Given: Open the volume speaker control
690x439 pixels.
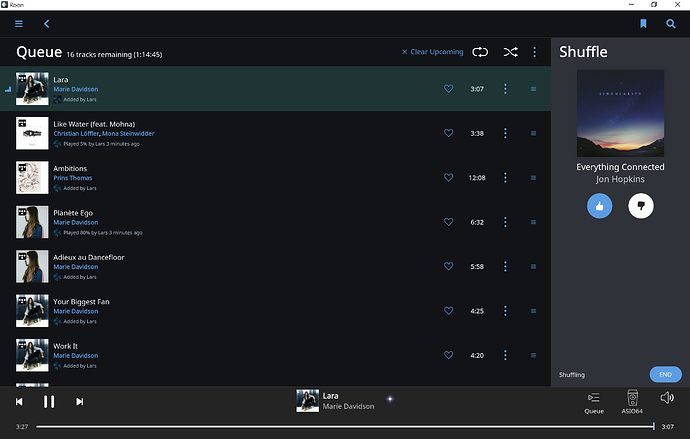Looking at the screenshot, I should (667, 398).
